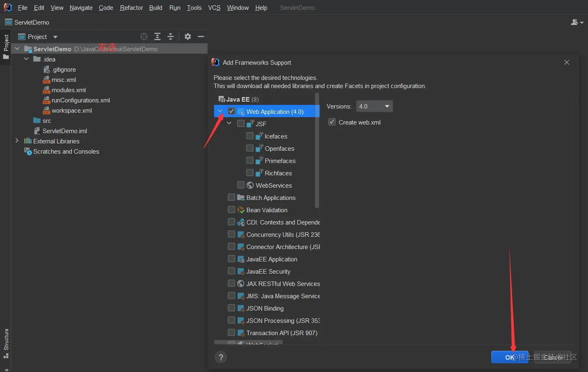The height and width of the screenshot is (372, 588).
Task: Click the Scratches and Consoles icon
Action: pyautogui.click(x=28, y=152)
